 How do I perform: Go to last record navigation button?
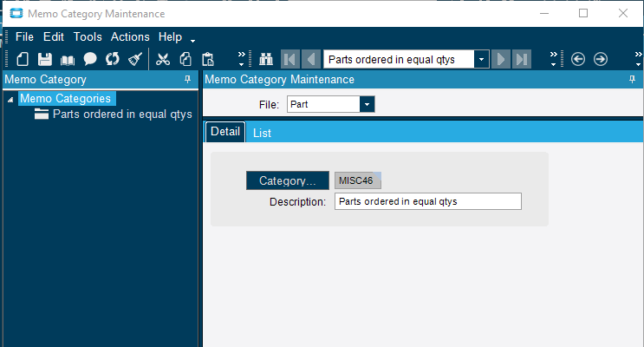pos(522,59)
